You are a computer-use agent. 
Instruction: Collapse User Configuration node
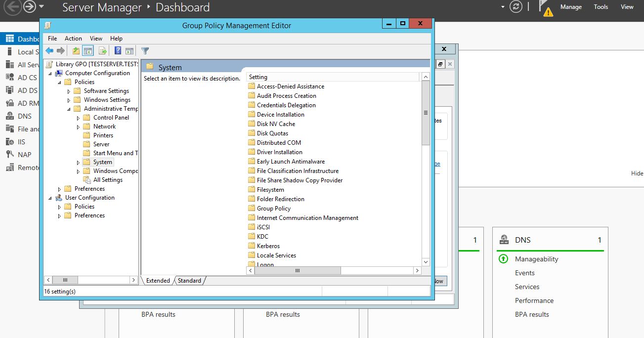click(x=50, y=198)
